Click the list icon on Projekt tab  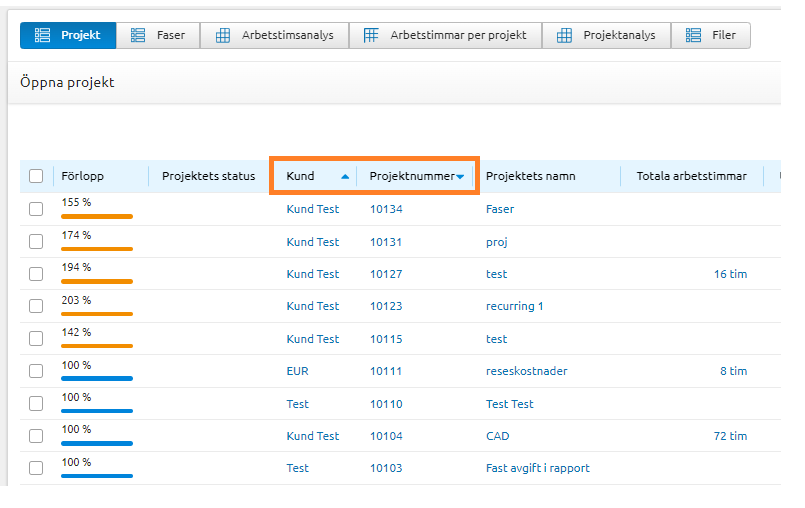[42, 35]
